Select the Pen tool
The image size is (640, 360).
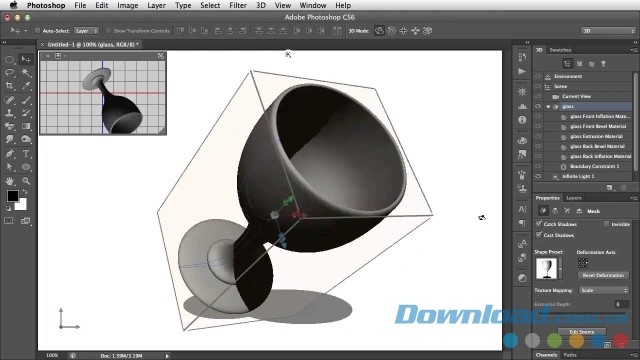[x=9, y=153]
